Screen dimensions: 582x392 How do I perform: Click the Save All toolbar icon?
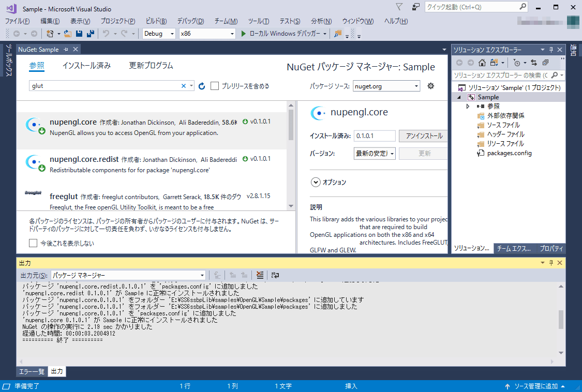click(x=90, y=34)
